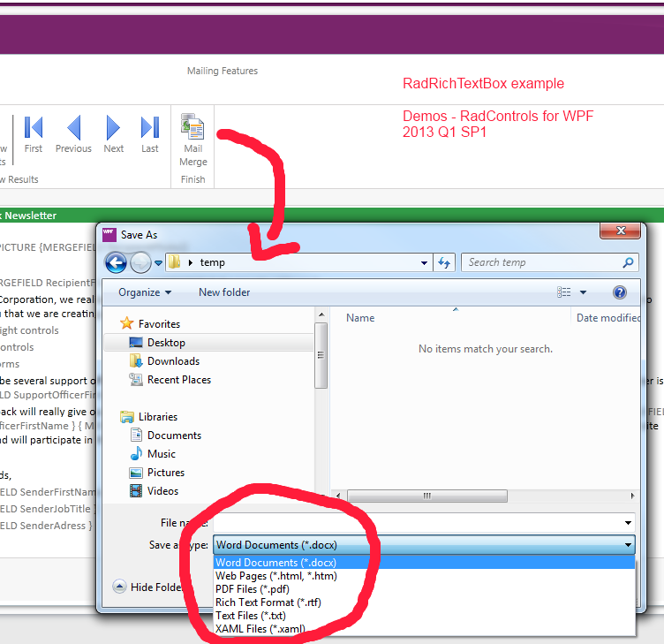The width and height of the screenshot is (664, 644).
Task: Click Hide Folders button
Action: (147, 587)
